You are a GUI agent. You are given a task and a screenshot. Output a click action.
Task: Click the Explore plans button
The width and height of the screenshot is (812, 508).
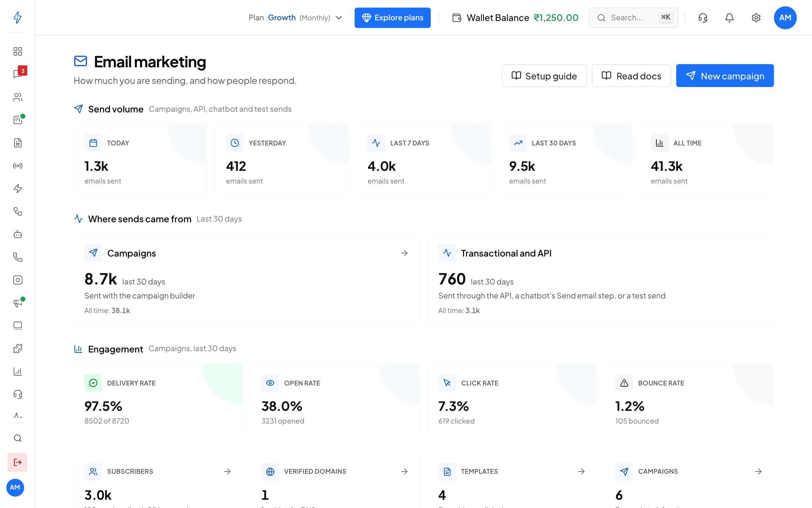[x=392, y=18]
